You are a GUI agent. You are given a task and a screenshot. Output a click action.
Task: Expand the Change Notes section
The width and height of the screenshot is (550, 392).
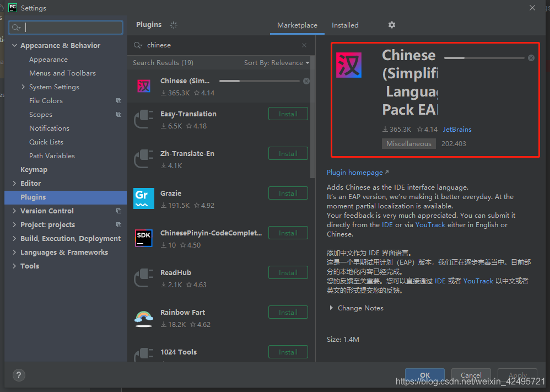click(331, 308)
